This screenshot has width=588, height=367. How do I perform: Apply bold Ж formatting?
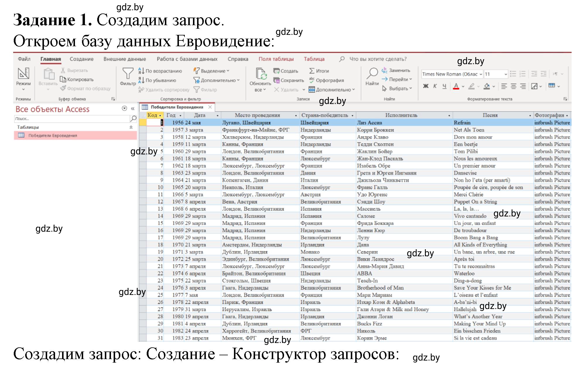(426, 86)
